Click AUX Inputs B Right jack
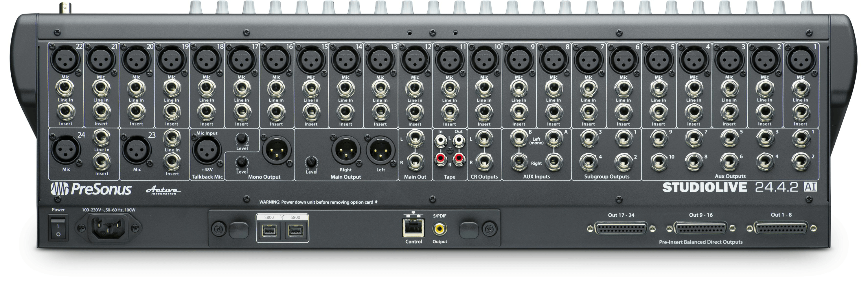The width and height of the screenshot is (868, 289). point(519,161)
